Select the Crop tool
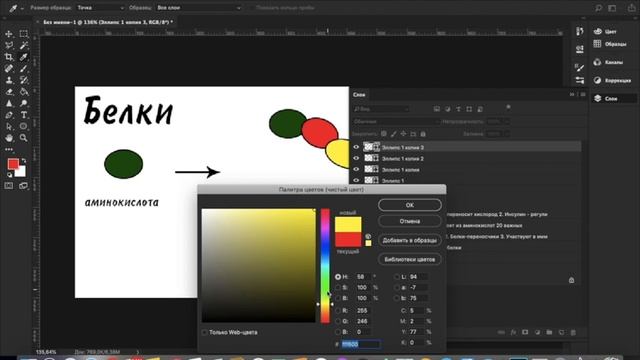 click(9, 57)
